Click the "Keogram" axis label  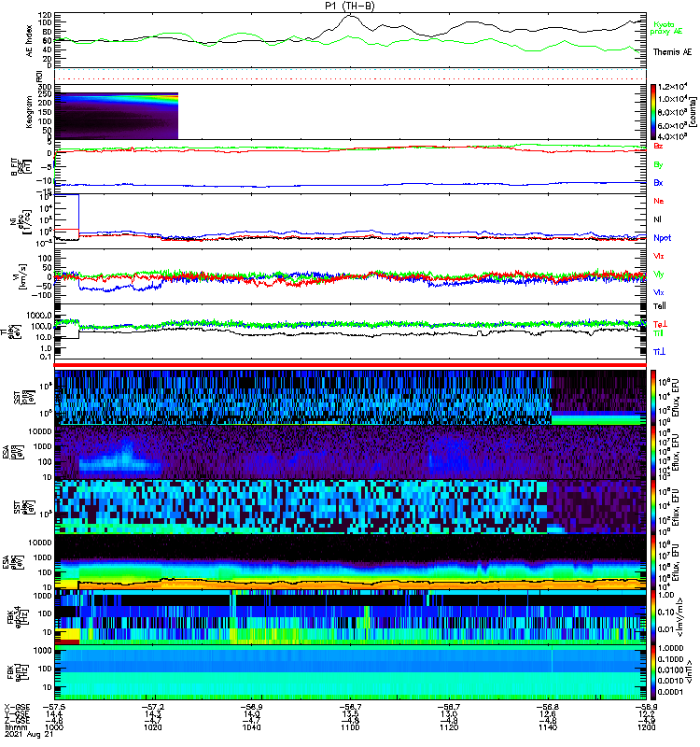pos(29,111)
